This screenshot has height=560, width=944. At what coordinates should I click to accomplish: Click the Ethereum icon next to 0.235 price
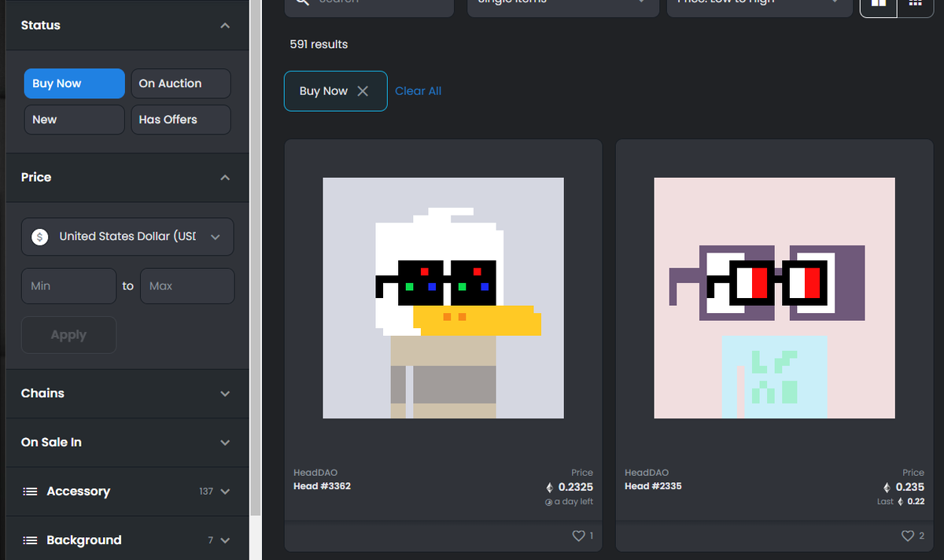pos(887,488)
